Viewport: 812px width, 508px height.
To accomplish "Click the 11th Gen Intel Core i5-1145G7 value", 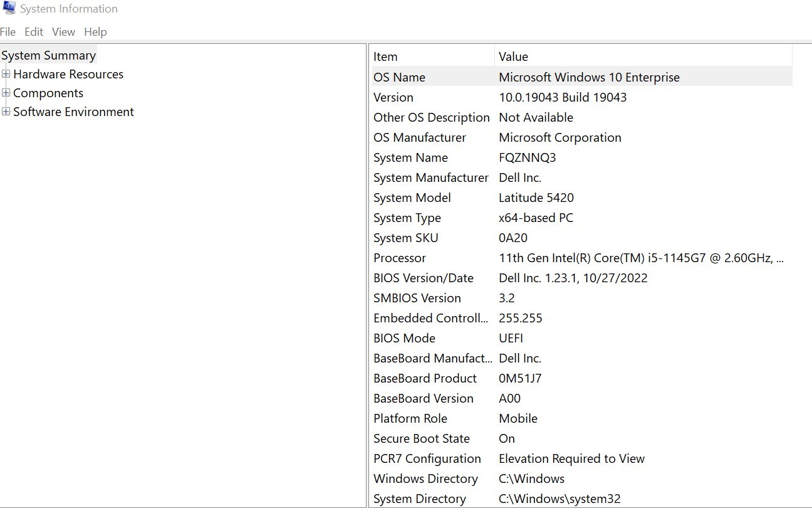I will (x=641, y=258).
